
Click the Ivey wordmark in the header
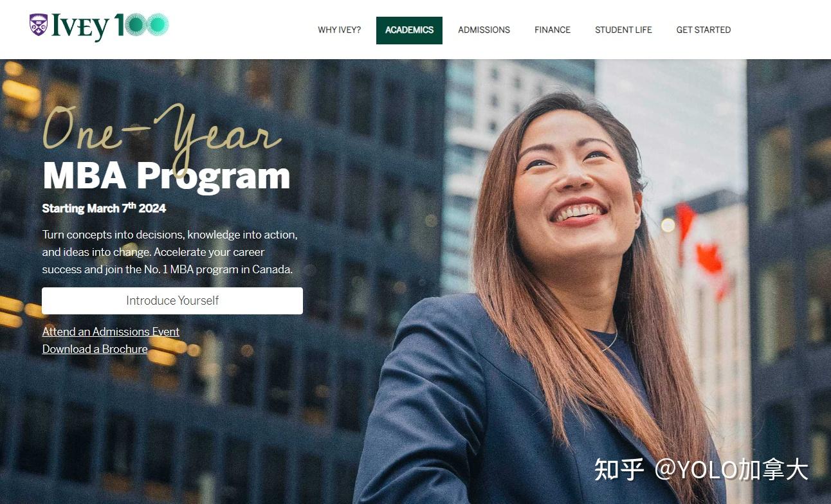coord(80,26)
